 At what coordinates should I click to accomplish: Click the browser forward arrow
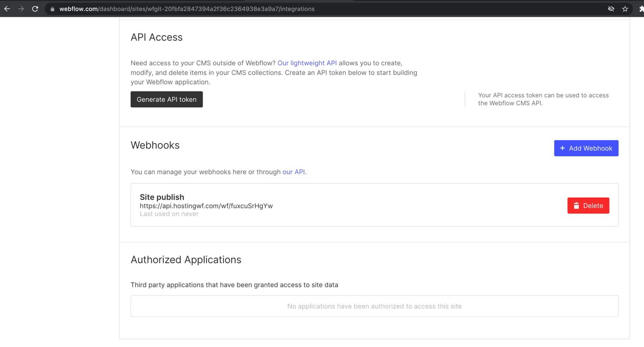[21, 9]
